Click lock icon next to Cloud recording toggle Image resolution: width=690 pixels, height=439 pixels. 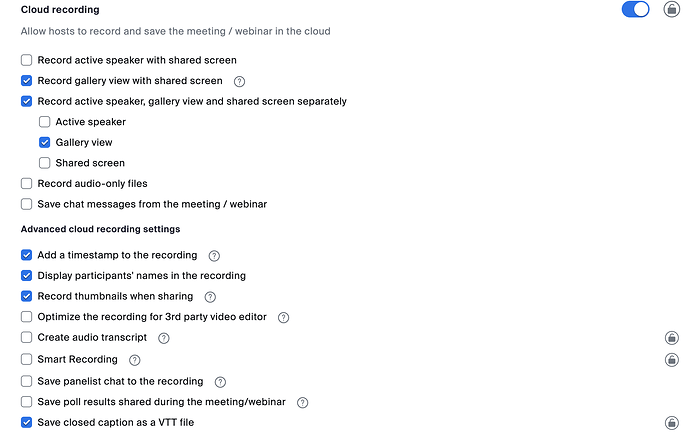click(672, 9)
